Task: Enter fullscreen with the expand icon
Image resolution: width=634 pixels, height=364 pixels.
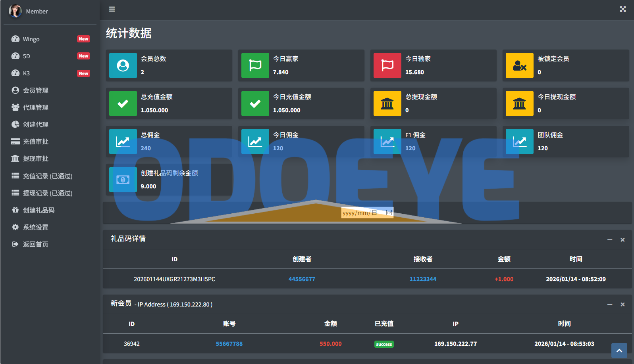Action: pos(622,9)
